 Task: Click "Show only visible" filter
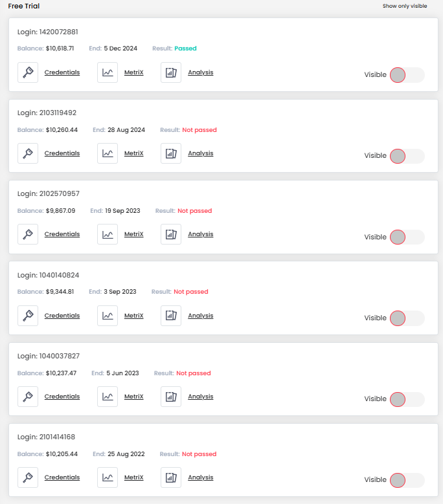[x=405, y=6]
